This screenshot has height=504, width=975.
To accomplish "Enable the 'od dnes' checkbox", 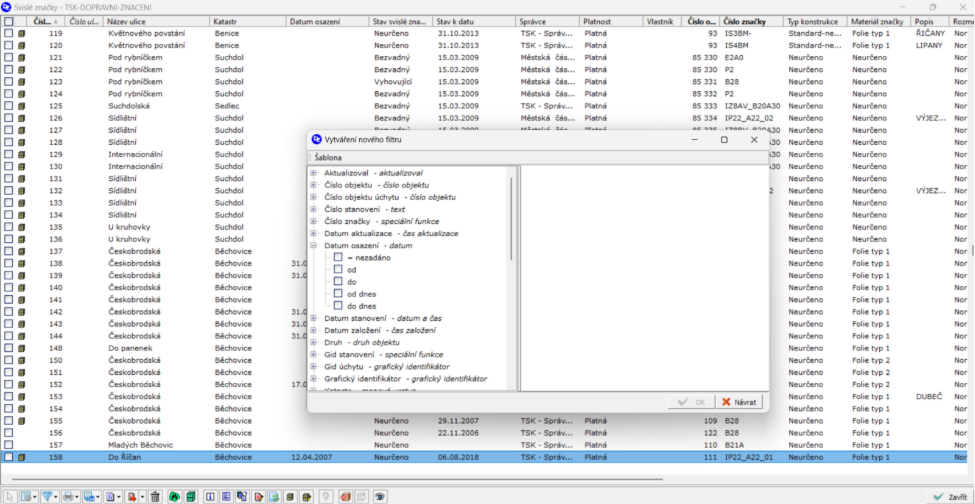I will [x=338, y=293].
